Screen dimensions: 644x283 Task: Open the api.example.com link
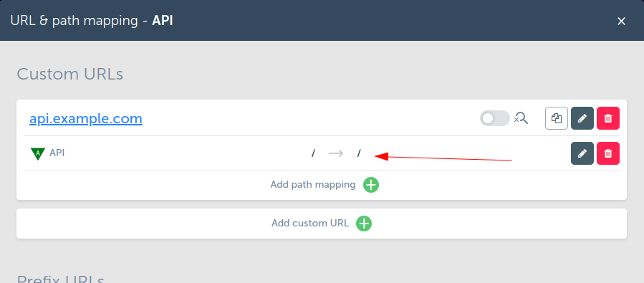coord(86,119)
